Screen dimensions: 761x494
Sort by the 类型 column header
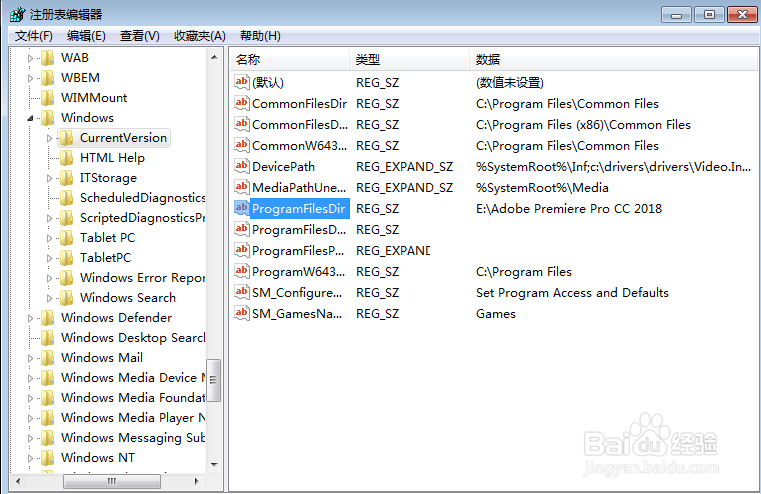409,60
